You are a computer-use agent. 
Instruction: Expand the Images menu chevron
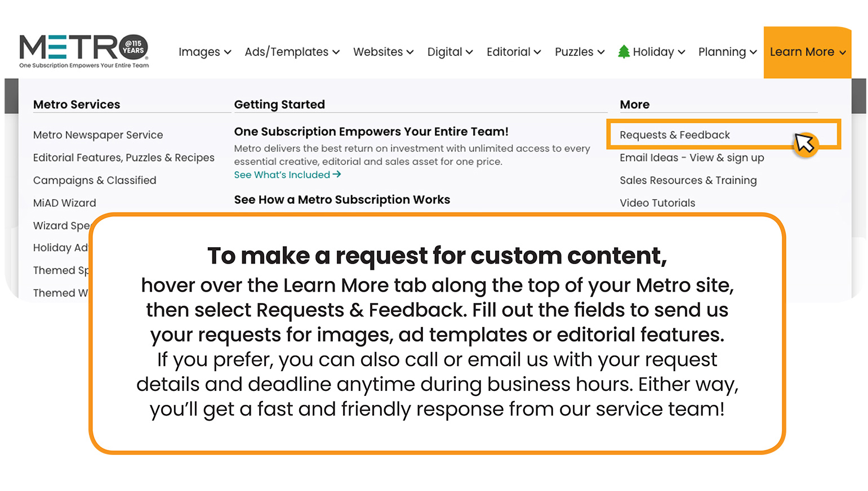click(228, 52)
